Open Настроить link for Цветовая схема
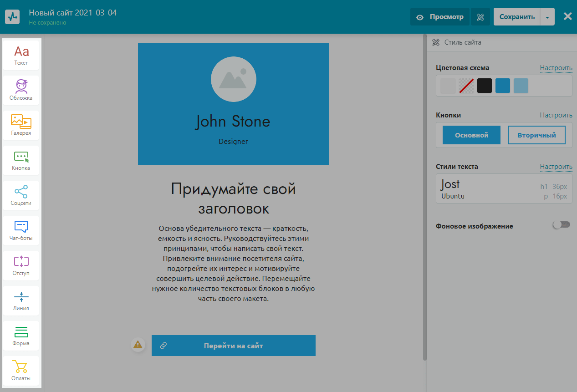 coord(556,68)
